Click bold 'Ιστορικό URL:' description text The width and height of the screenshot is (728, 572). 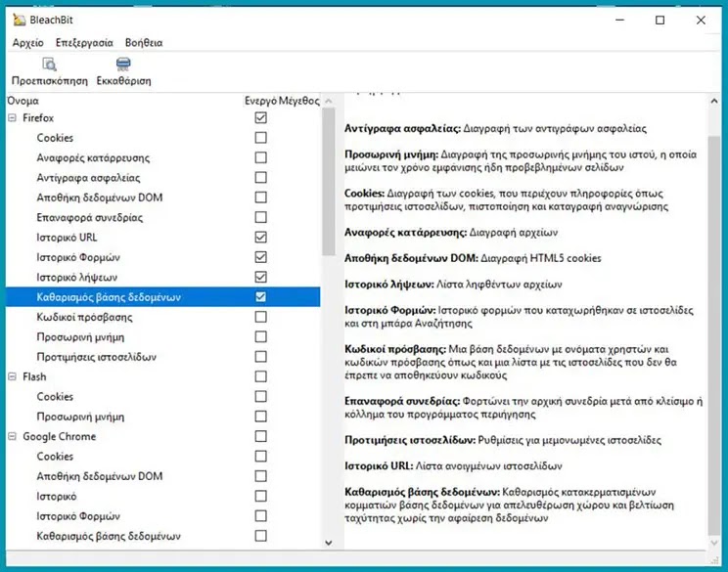(x=379, y=465)
